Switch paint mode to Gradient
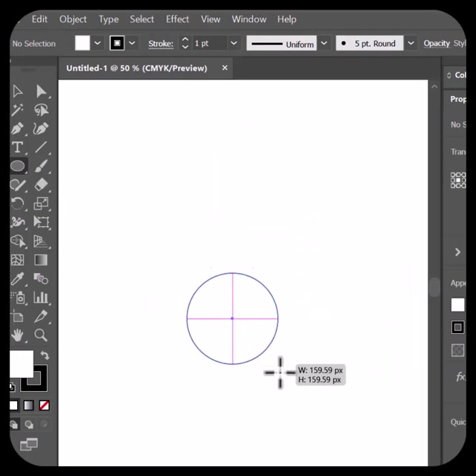476x476 pixels. coord(28,405)
